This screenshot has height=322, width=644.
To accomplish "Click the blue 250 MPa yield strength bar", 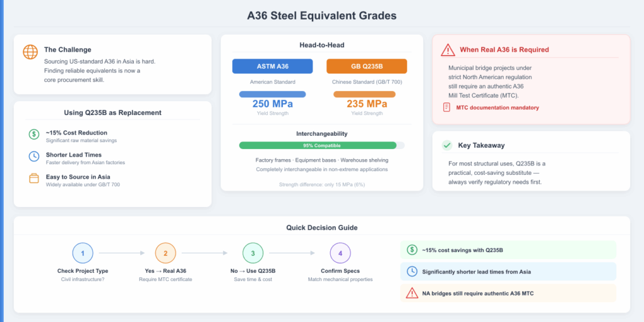I will [272, 94].
